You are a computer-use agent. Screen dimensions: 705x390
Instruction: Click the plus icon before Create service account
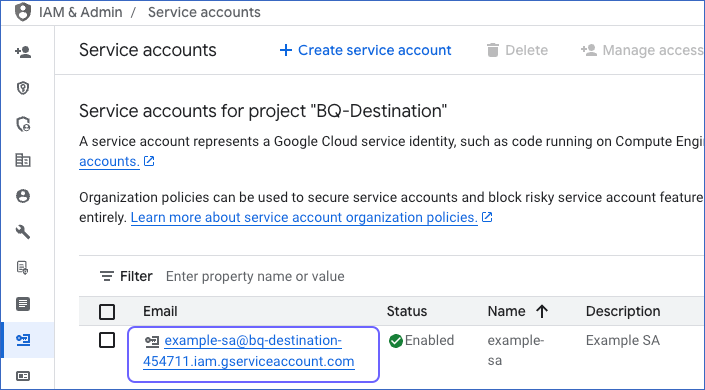[x=286, y=50]
